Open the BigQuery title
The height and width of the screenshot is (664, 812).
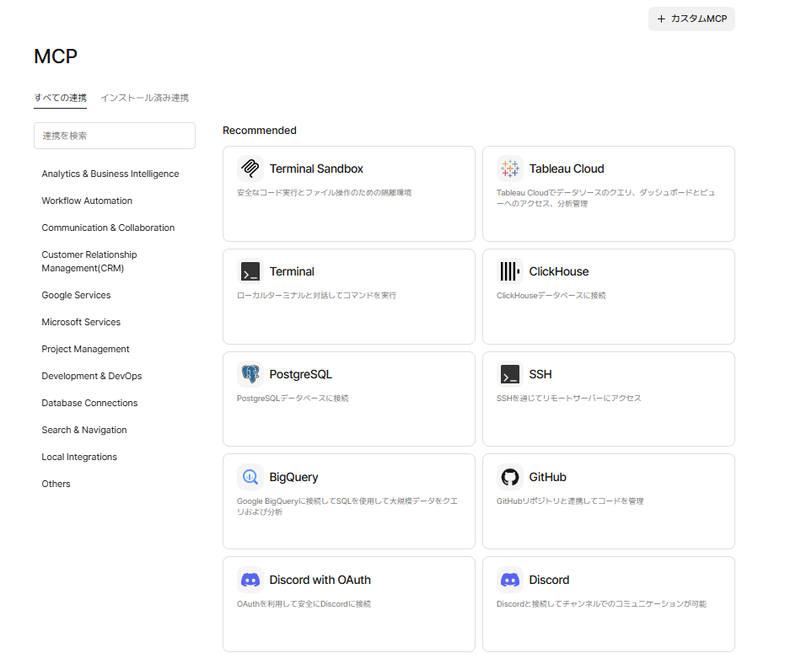point(293,477)
